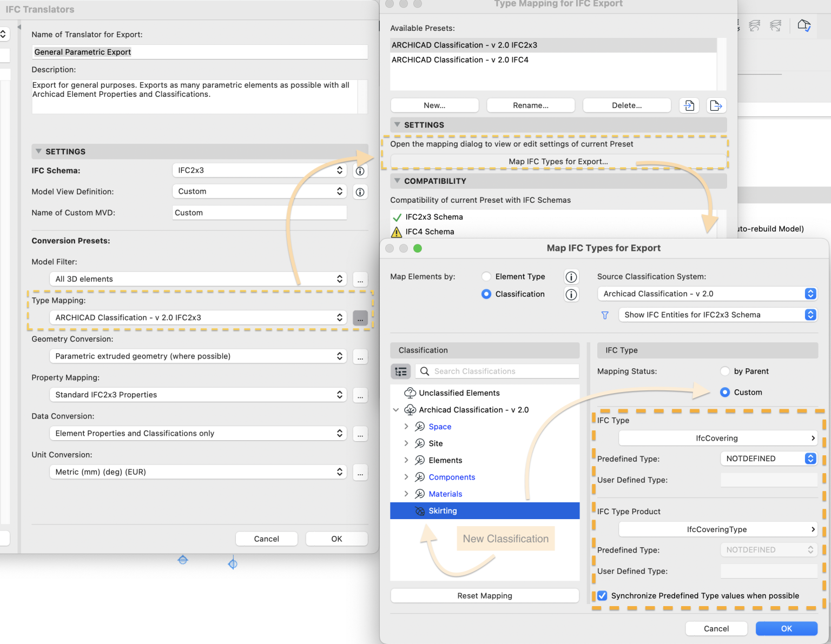Open Type Mapping options ellipsis button
Screen dimensions: 831x644
360,318
